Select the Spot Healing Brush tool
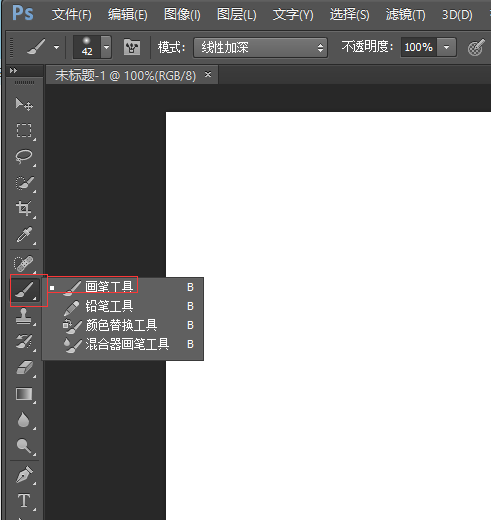 (x=24, y=263)
